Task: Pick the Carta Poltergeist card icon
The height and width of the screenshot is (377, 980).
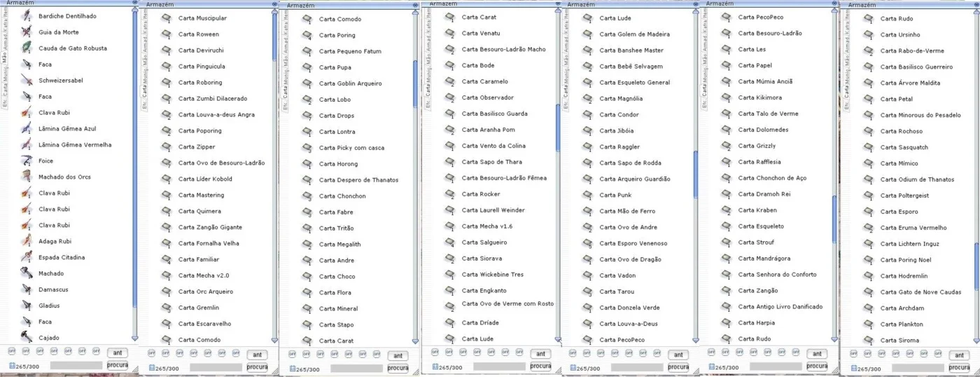Action: click(x=868, y=196)
